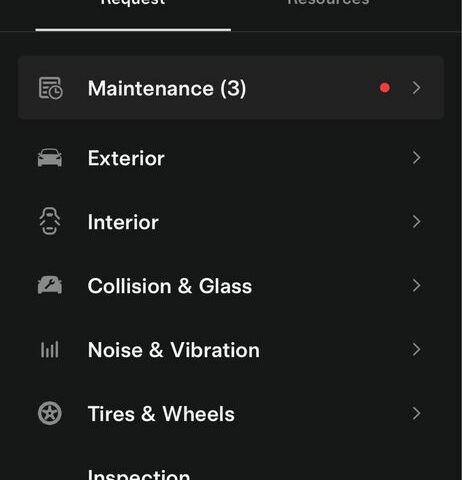Image resolution: width=462 pixels, height=480 pixels.
Task: Click the Exterior car icon
Action: pos(50,158)
